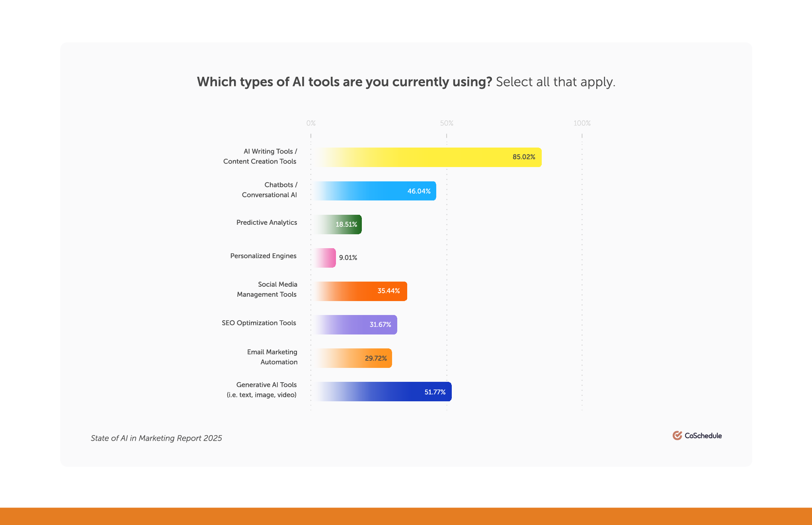812x525 pixels.
Task: Click the State of AI in Marketing Report 2025 caption
Action: (156, 438)
